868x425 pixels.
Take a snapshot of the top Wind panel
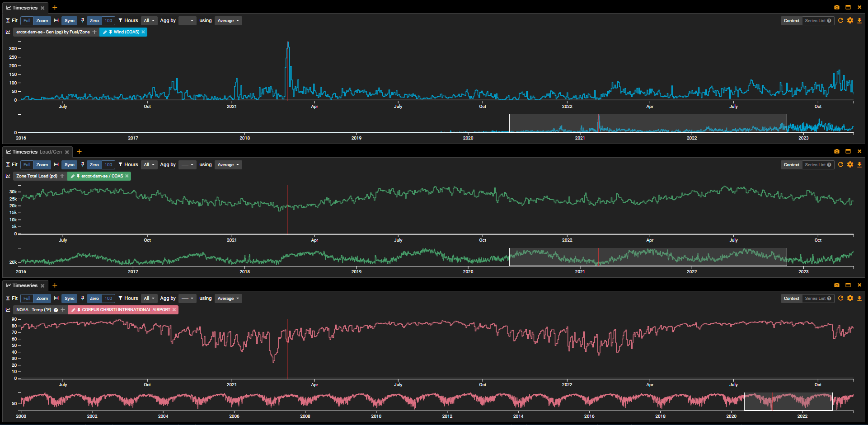pos(836,7)
